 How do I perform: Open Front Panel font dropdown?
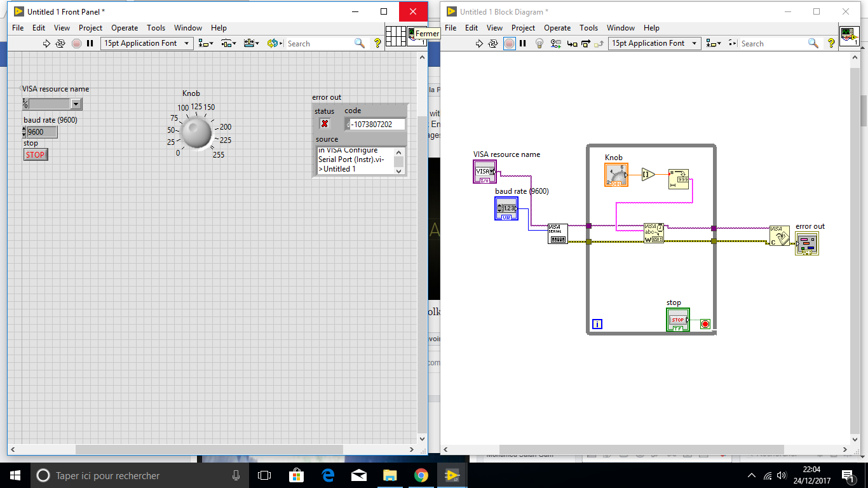click(147, 43)
